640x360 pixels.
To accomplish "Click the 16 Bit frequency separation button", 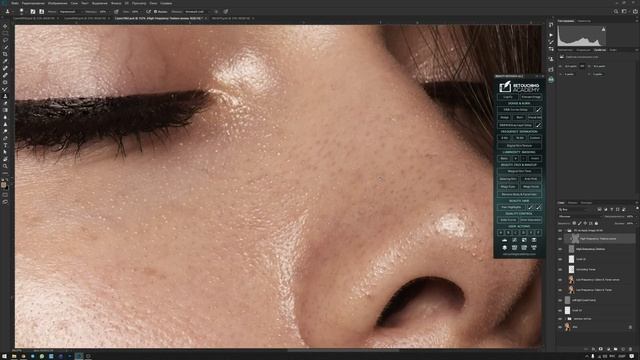I will point(519,138).
